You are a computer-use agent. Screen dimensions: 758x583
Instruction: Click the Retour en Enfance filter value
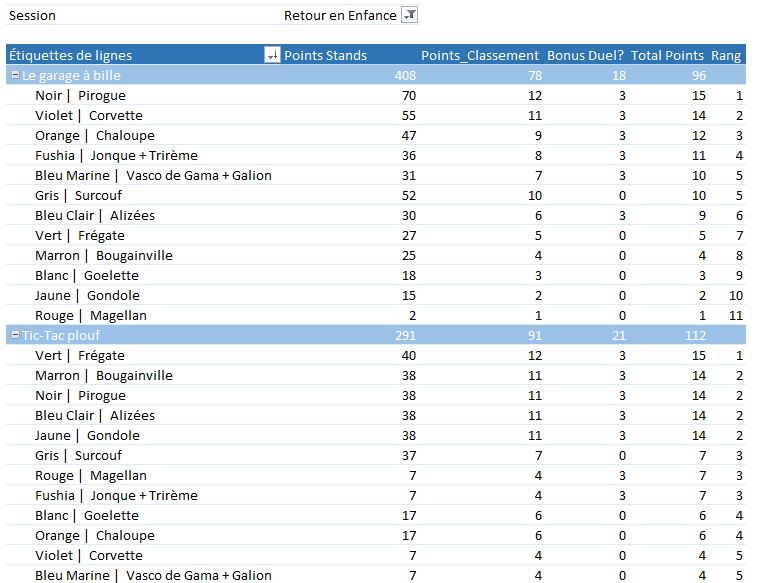point(339,15)
